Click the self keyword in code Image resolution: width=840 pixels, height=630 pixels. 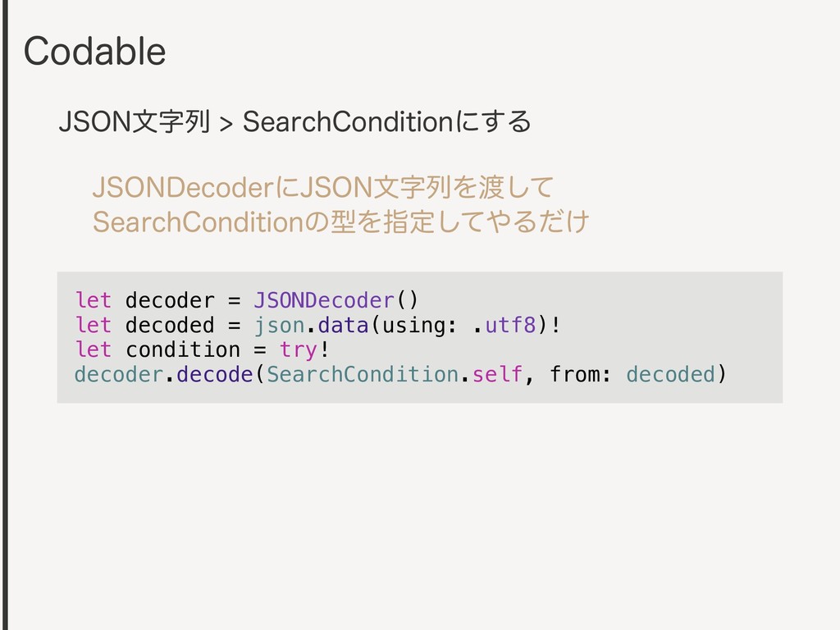click(497, 374)
